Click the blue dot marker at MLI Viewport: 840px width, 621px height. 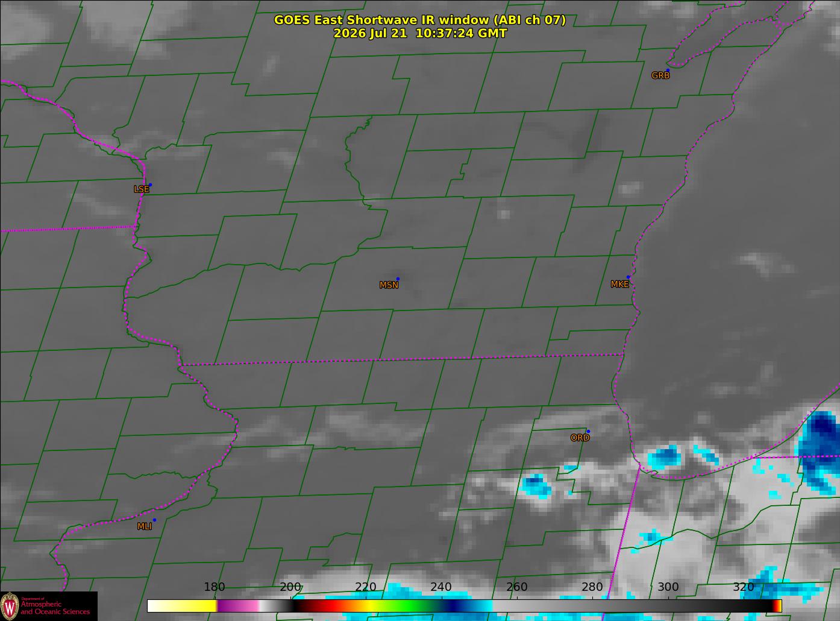(x=154, y=520)
